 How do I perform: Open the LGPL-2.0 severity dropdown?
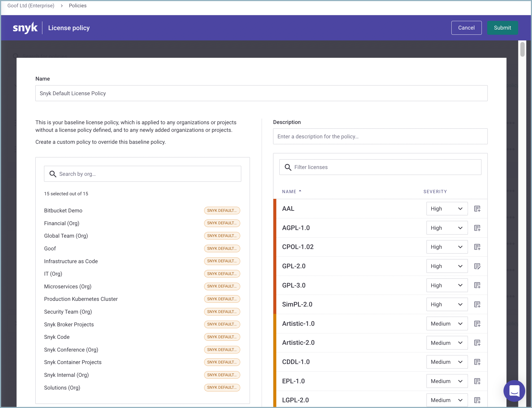pyautogui.click(x=447, y=400)
